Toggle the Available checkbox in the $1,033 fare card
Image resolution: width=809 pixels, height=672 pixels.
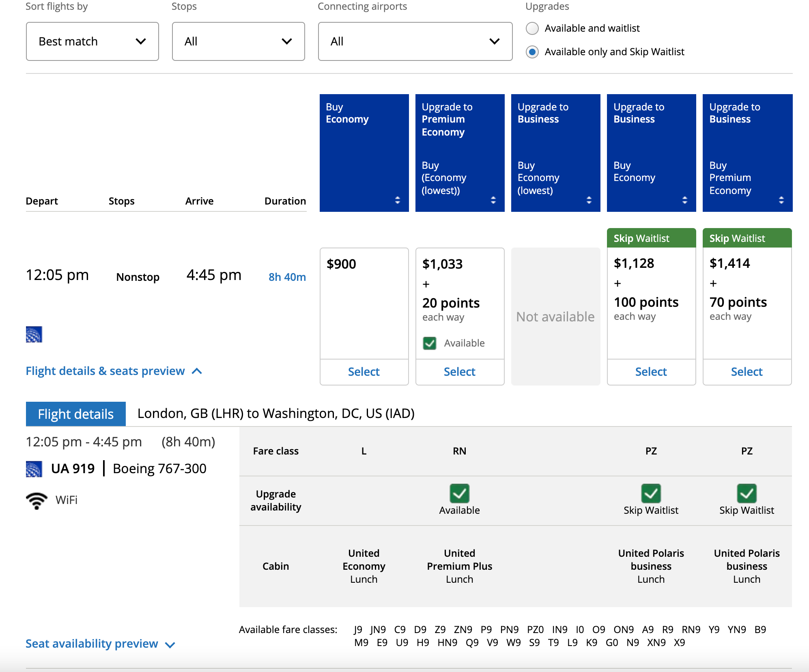click(429, 343)
